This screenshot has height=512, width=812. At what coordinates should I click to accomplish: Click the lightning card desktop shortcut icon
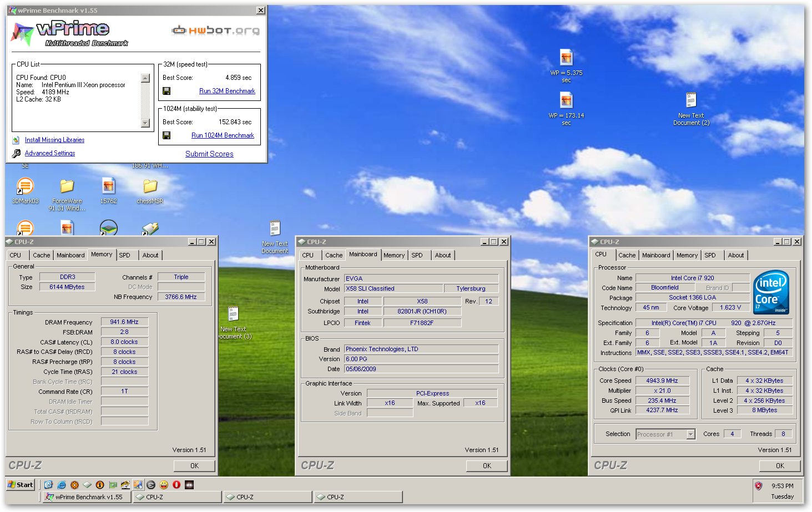pyautogui.click(x=150, y=228)
